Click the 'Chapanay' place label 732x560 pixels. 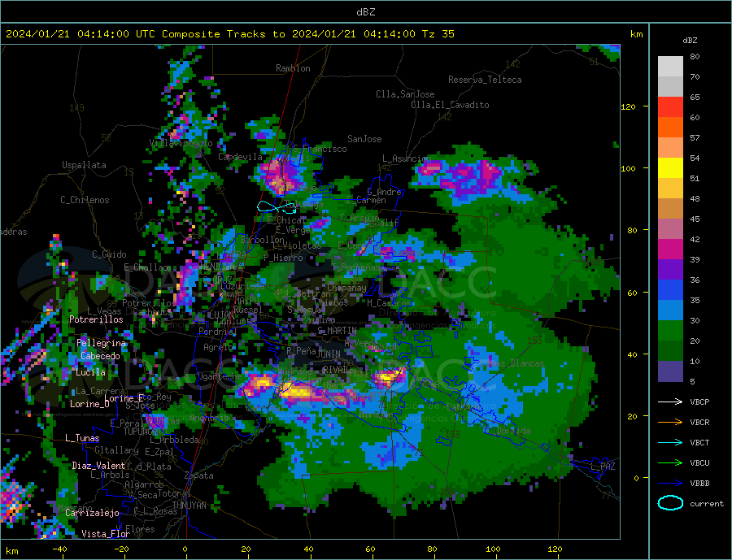tap(346, 288)
